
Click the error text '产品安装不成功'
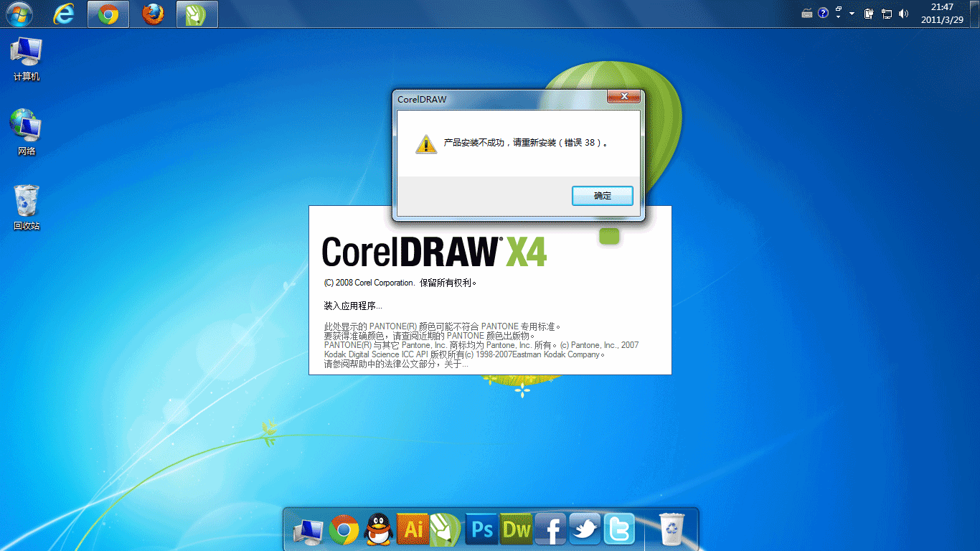[x=476, y=143]
